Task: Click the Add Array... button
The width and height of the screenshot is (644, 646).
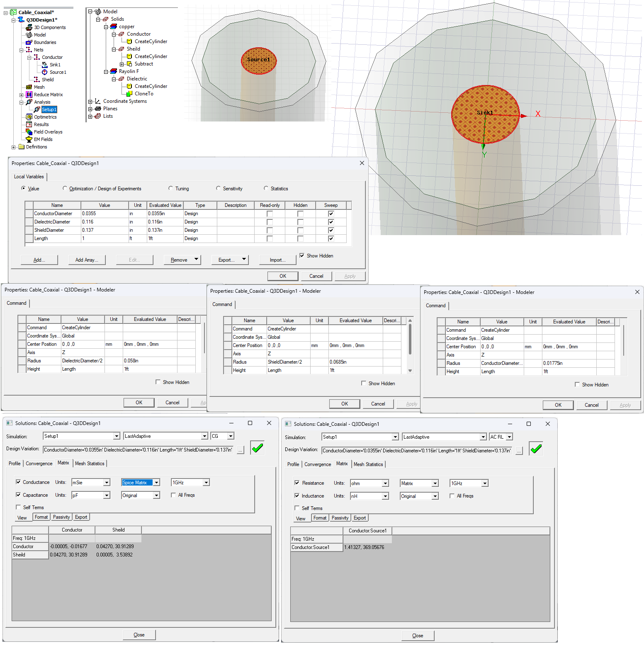Action: coord(86,260)
